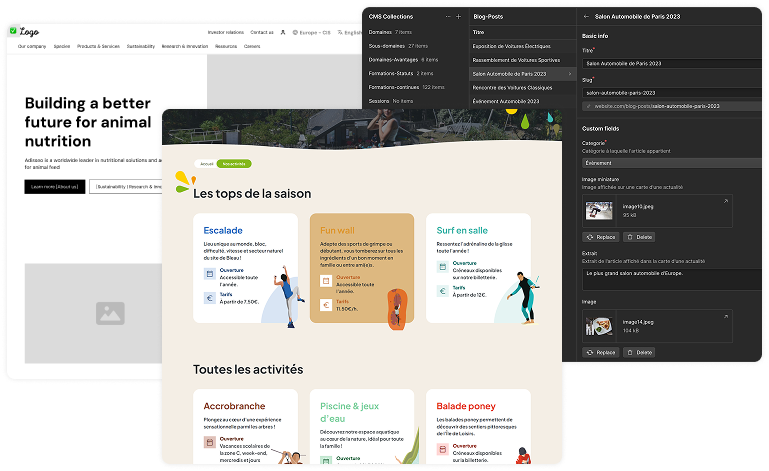This screenshot has width=769, height=471.
Task: Click the user account icon in header
Action: pos(282,33)
